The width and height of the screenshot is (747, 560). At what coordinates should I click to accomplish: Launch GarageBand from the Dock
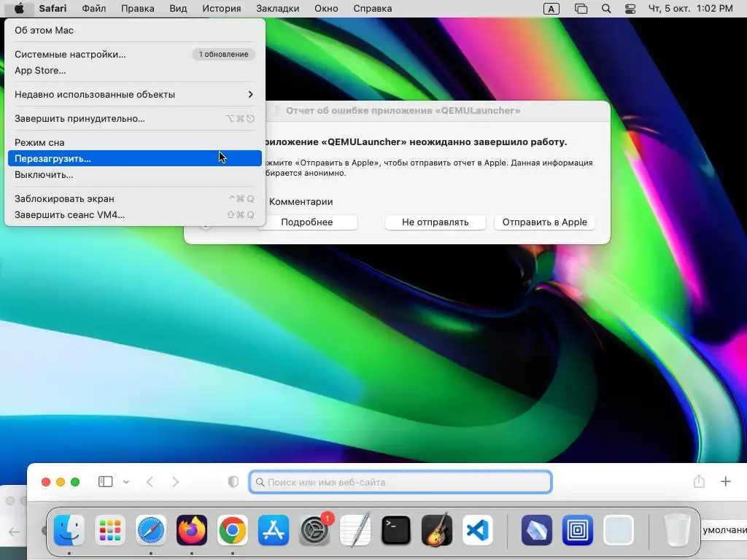437,530
